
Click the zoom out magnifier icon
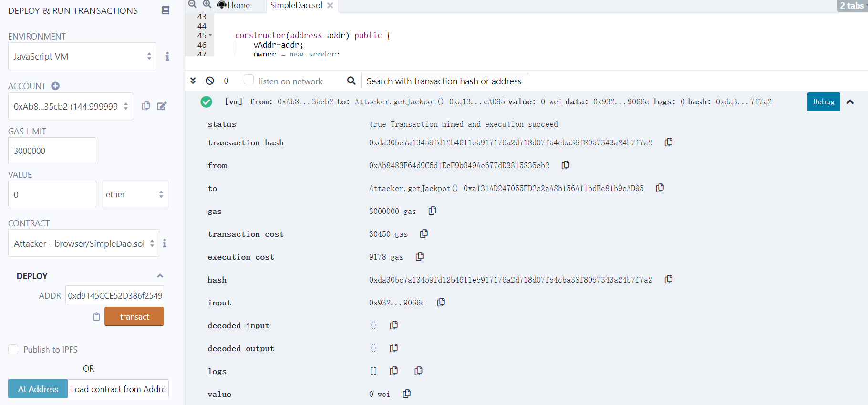click(x=192, y=4)
